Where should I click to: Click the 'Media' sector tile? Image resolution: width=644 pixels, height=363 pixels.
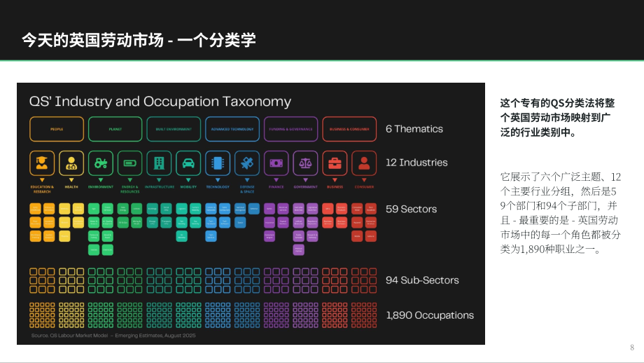pyautogui.click(x=357, y=236)
